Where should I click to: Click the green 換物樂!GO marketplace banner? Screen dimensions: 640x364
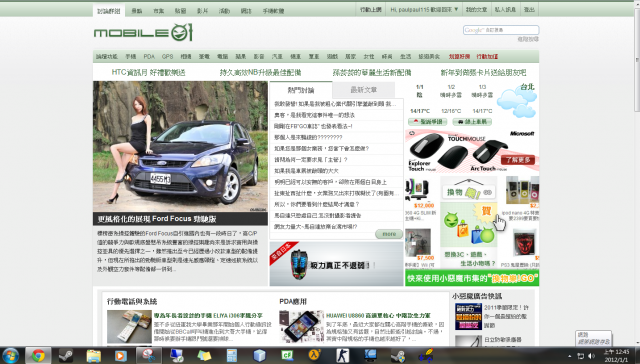(472, 278)
